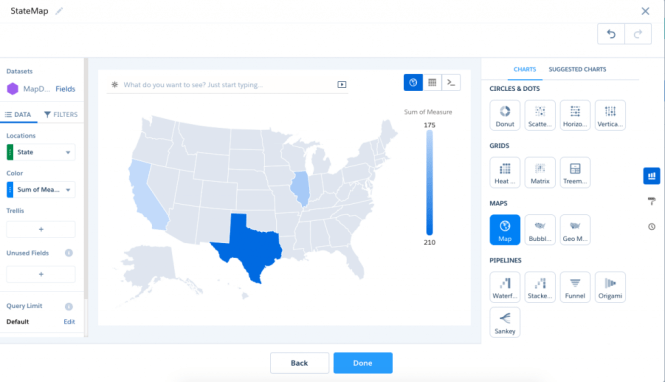Click the undo arrow button
The image size is (665, 382).
pyautogui.click(x=611, y=34)
